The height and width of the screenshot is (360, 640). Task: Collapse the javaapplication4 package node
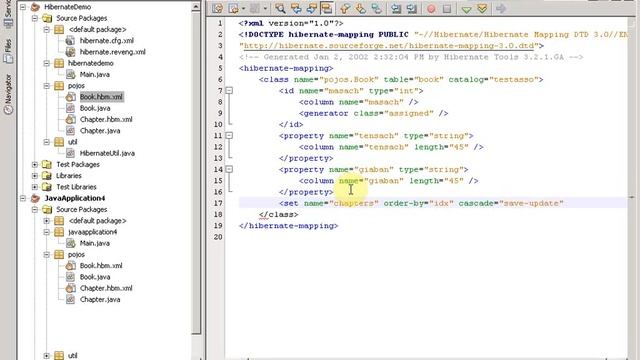coord(47,232)
